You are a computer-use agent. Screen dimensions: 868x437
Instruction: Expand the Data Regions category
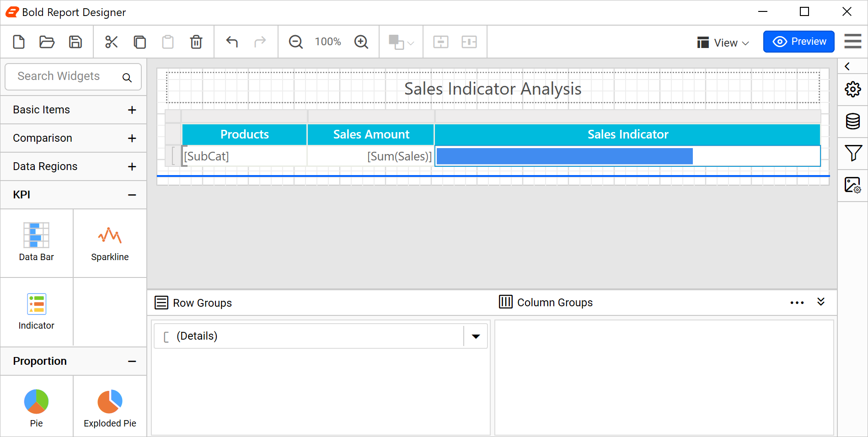click(73, 166)
